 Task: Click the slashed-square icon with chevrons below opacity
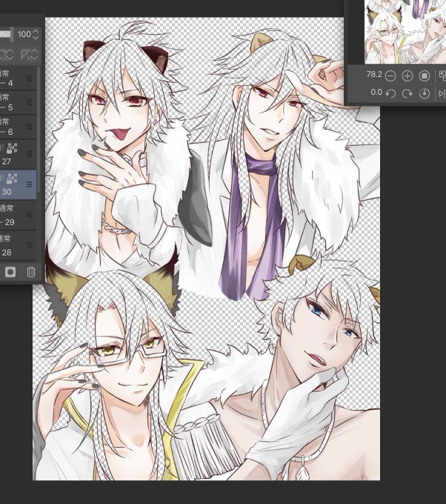(29, 55)
